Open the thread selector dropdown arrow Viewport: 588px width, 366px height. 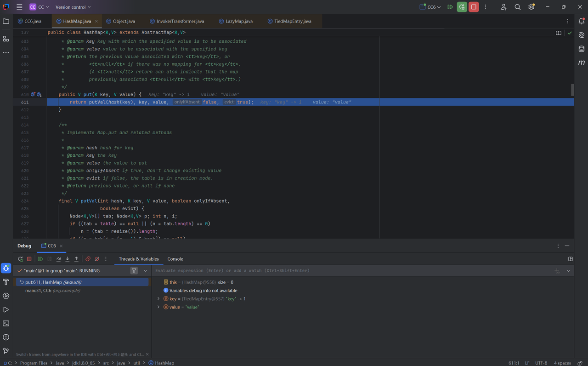click(x=145, y=271)
